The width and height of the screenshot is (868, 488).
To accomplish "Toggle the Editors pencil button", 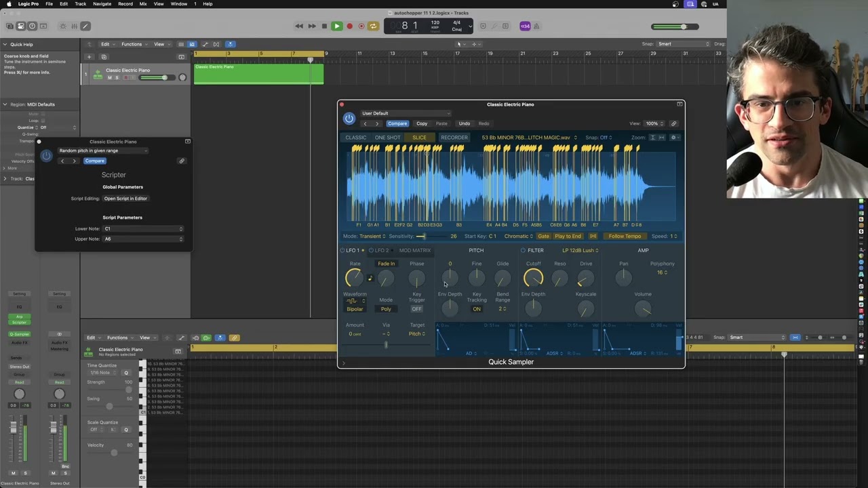I will (85, 26).
